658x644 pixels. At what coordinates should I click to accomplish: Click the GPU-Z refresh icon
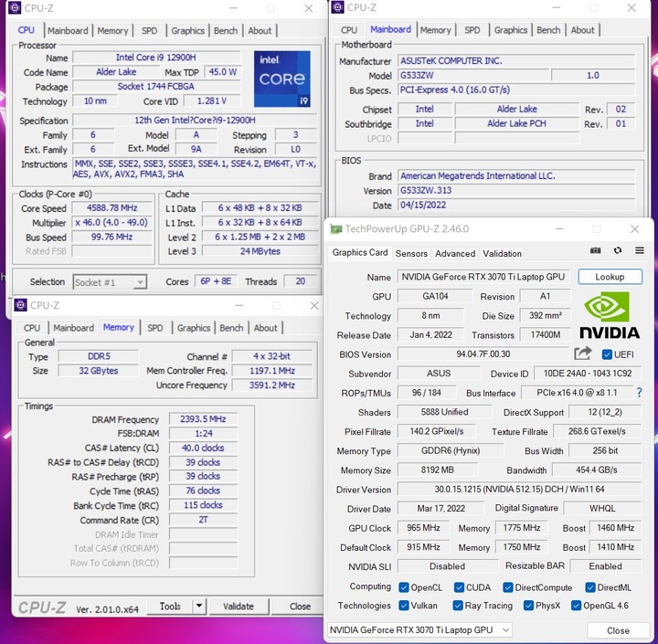[617, 250]
